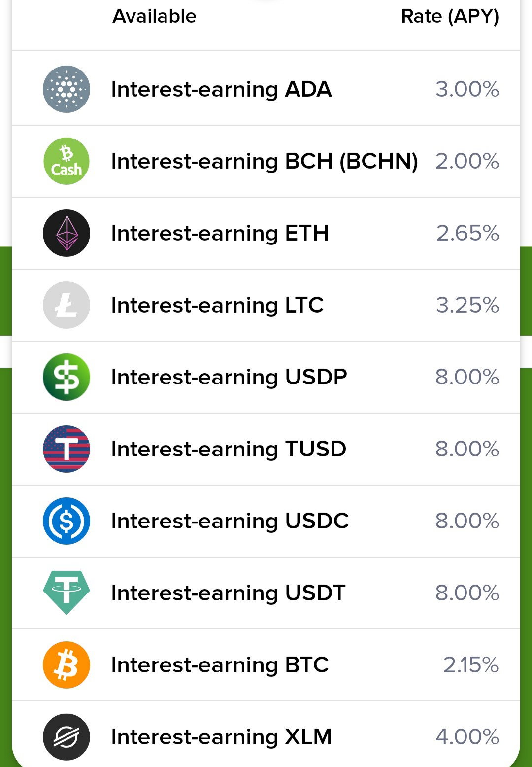Click the Rate (APY) column header

click(450, 17)
